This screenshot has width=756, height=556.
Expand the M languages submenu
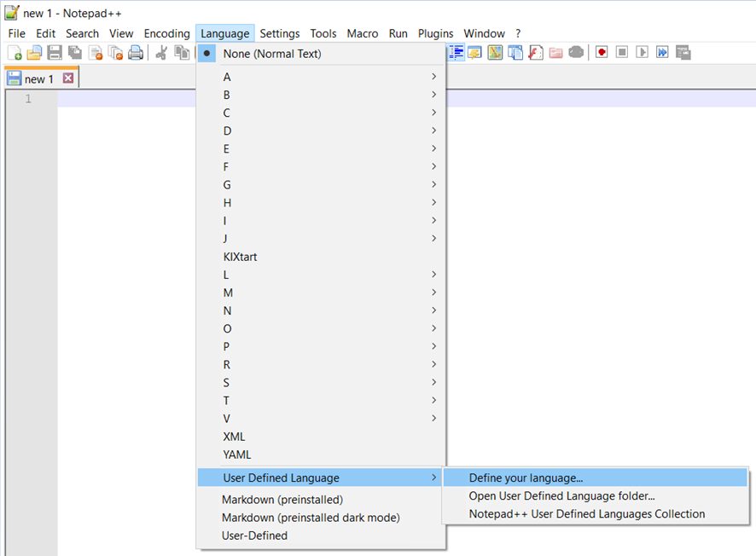(x=321, y=293)
